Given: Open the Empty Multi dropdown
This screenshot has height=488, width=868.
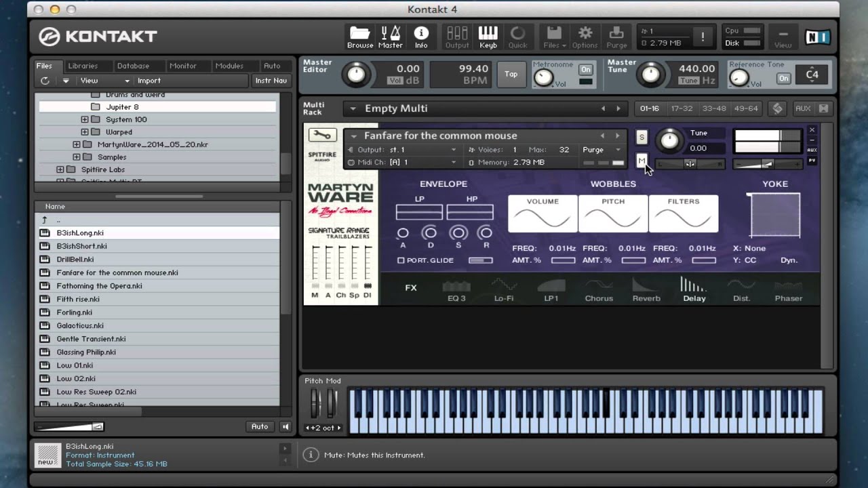Looking at the screenshot, I should [x=353, y=108].
